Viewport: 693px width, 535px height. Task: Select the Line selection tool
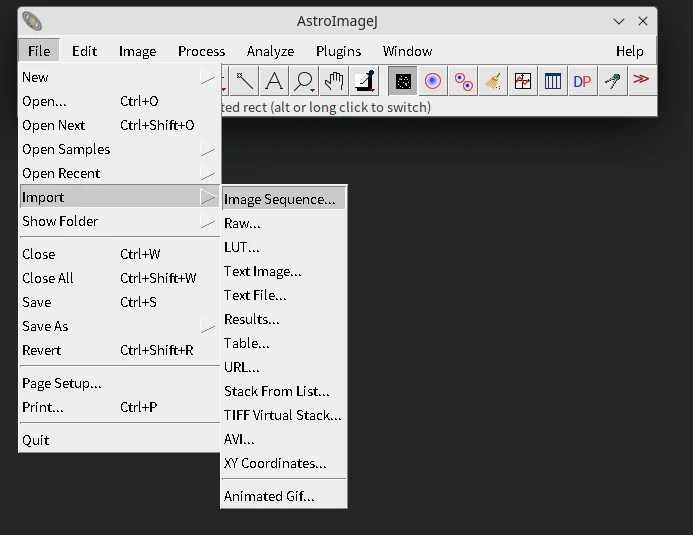pyautogui.click(x=244, y=81)
